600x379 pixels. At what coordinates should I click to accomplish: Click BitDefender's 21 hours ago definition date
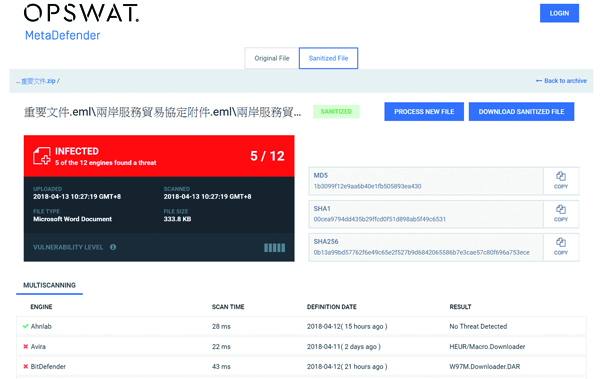click(347, 366)
